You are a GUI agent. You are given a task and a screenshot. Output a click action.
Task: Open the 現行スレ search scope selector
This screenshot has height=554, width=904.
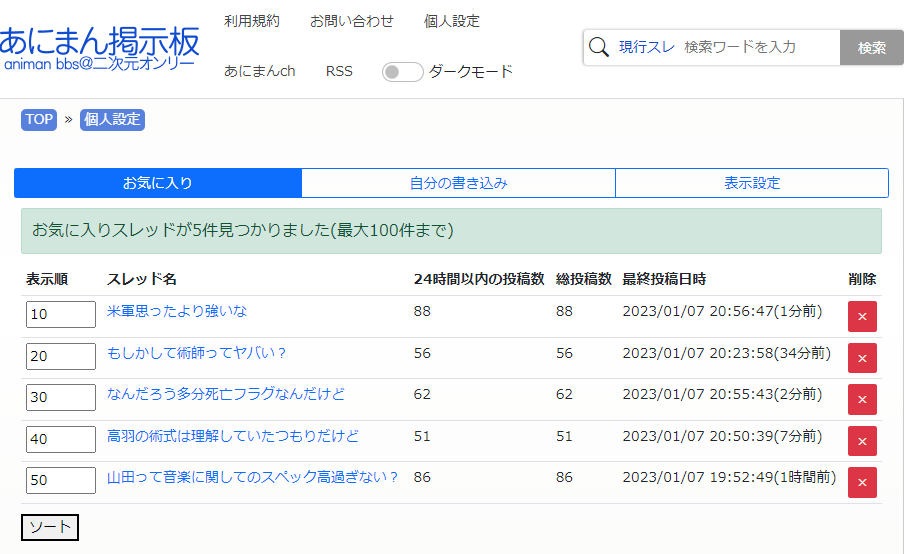(646, 47)
